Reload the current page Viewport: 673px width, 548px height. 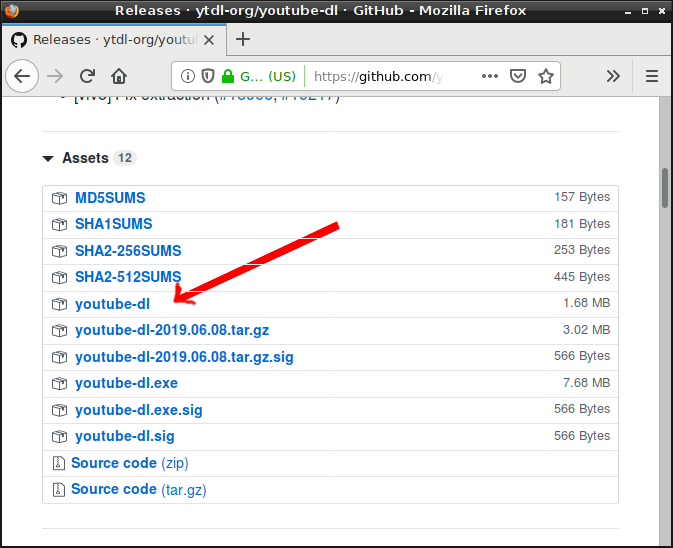(88, 76)
